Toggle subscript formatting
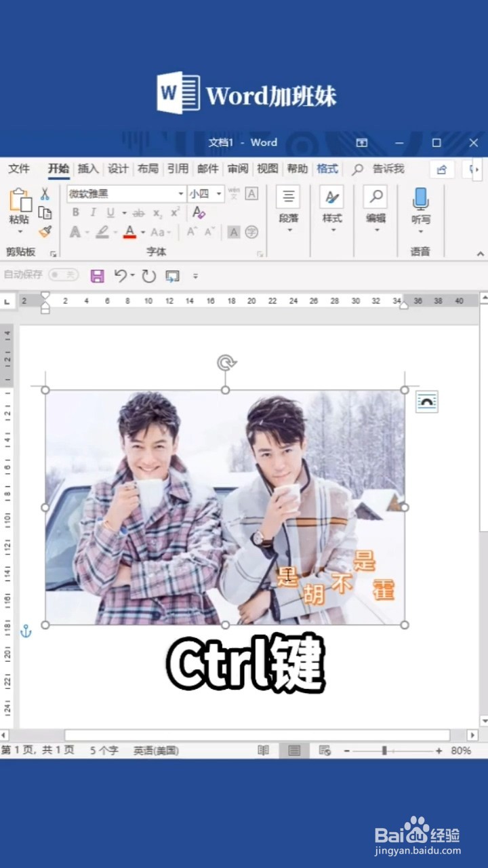 pos(157,213)
